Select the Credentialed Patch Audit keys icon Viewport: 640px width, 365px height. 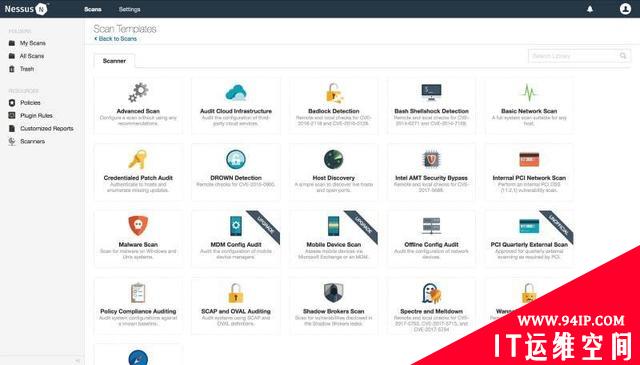[138, 160]
